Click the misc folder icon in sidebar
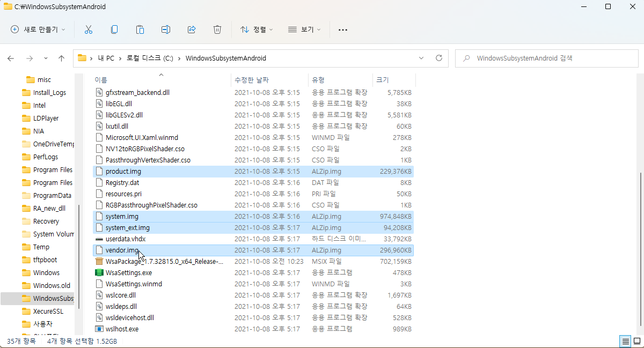The height and width of the screenshot is (348, 644). [31, 79]
